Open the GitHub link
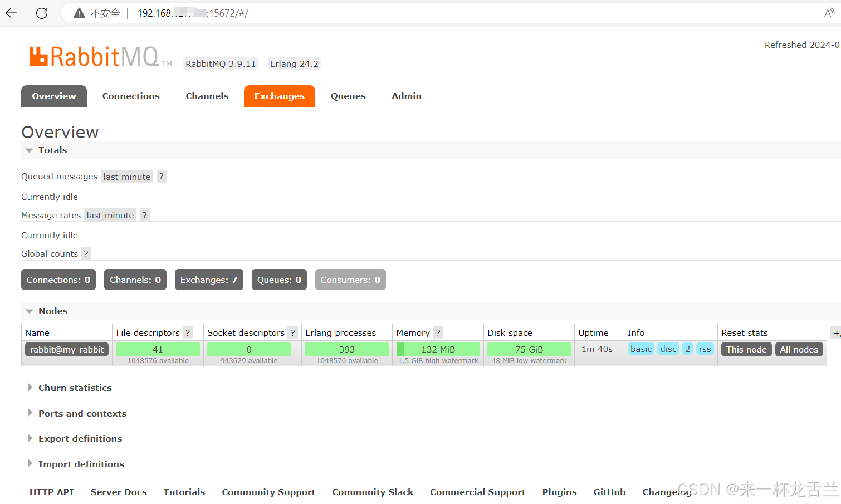Screen dimensions: 841x504 coord(609,492)
